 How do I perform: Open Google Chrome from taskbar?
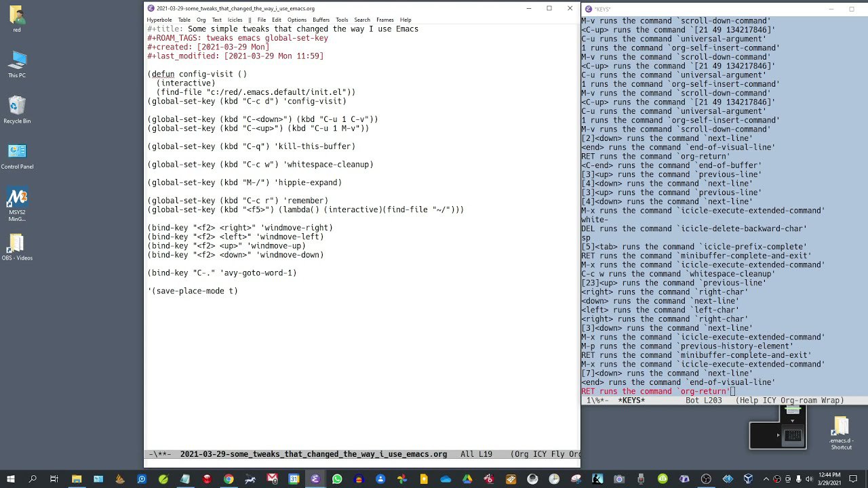229,479
